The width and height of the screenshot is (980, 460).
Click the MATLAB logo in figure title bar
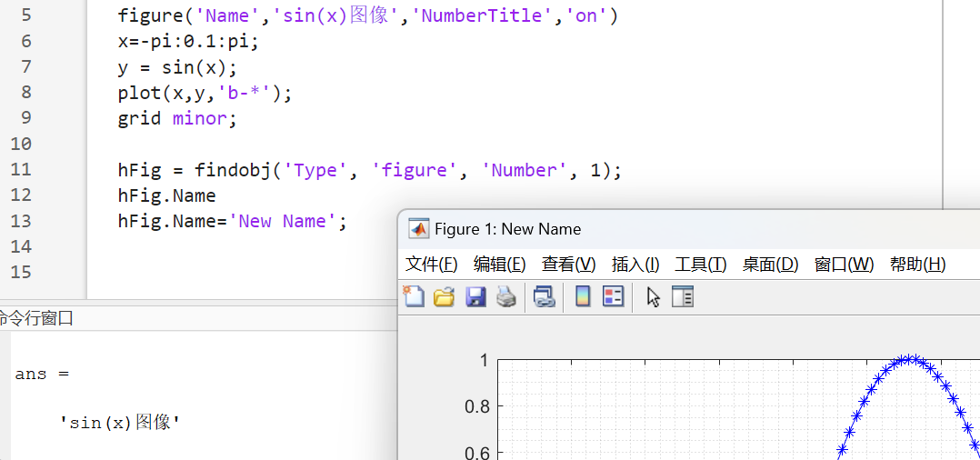click(x=418, y=229)
